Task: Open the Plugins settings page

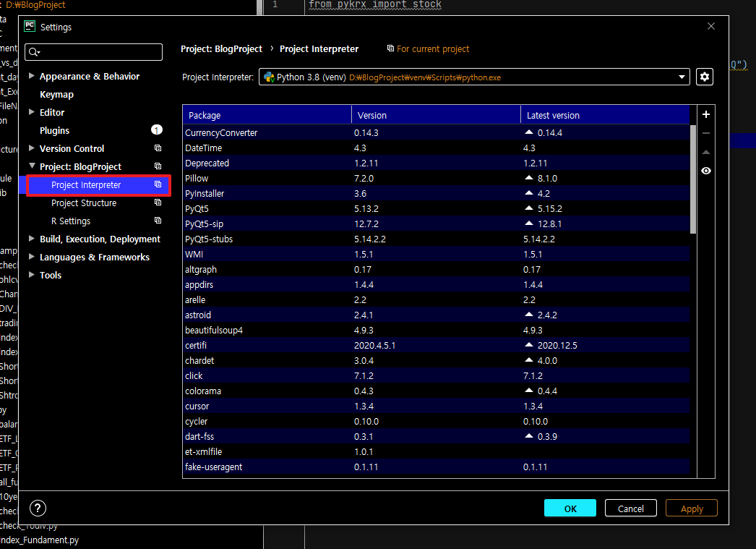Action: 54,131
